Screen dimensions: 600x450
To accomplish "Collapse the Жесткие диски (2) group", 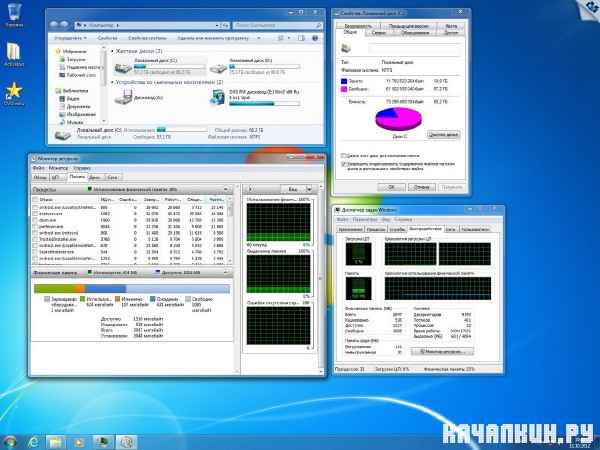I will pos(112,51).
